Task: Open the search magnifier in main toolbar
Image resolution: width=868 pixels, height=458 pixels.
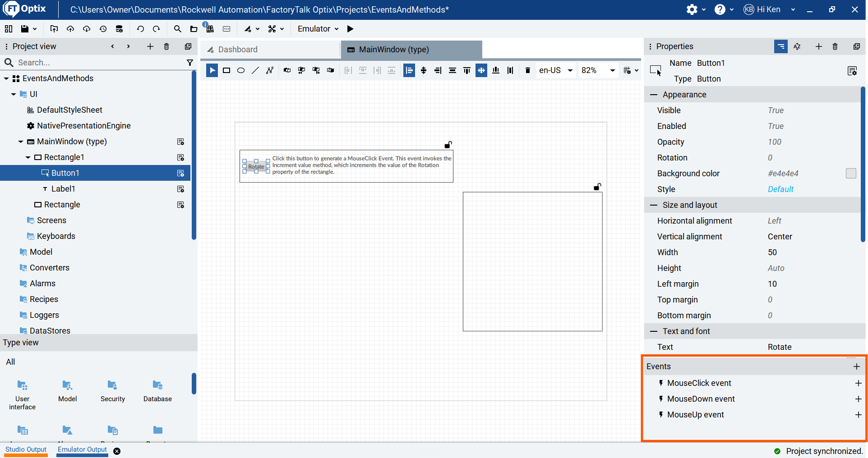Action: (177, 29)
